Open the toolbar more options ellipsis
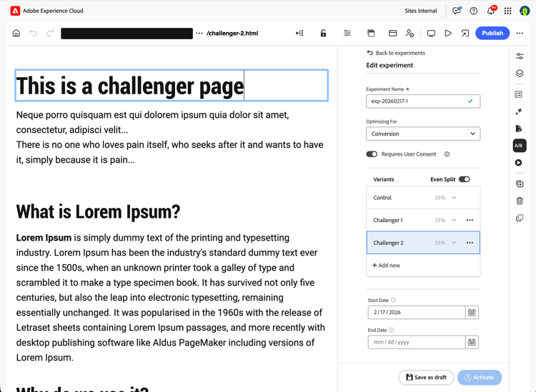The image size is (536, 392). [x=520, y=33]
